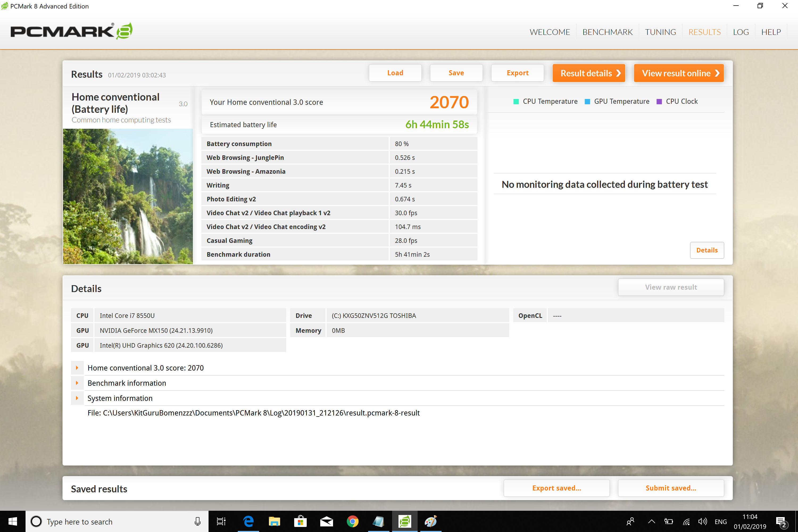Expand the Benchmark information section

(x=77, y=383)
